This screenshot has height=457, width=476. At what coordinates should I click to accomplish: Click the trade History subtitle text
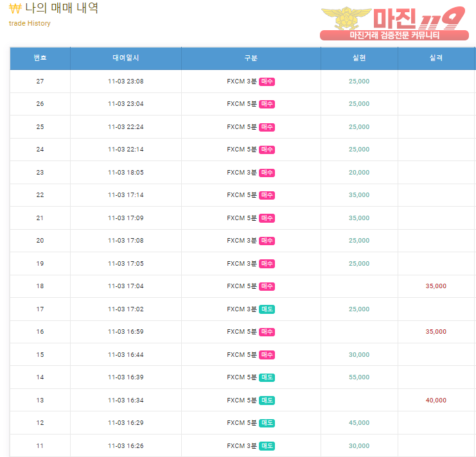[30, 23]
